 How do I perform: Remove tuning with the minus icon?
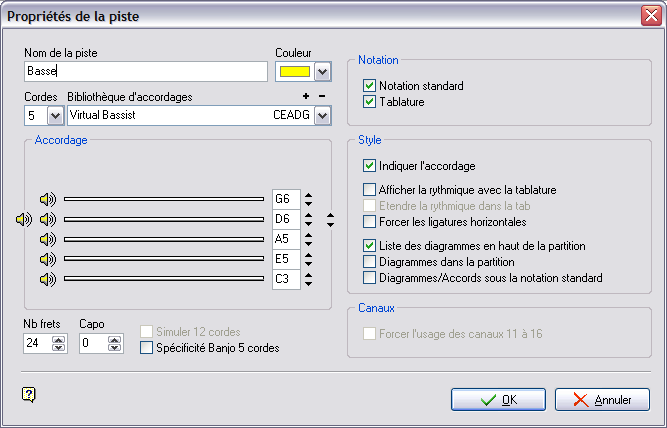click(x=321, y=97)
